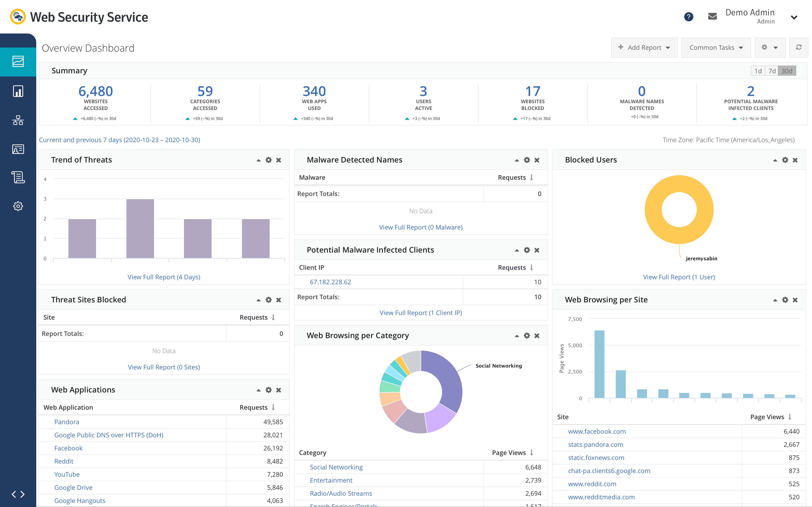Select the Reports sidebar icon
Screen dimensions: 812x507
(x=18, y=91)
